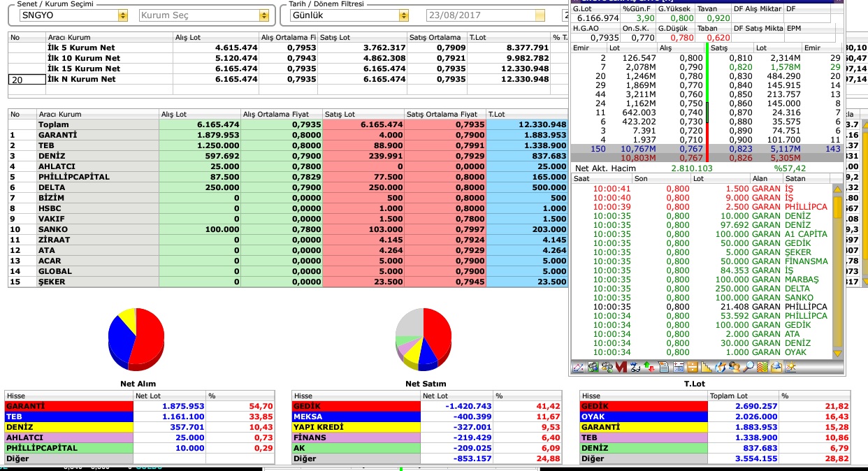
Task: Select the BİZİM row in broker table
Action: pos(287,198)
